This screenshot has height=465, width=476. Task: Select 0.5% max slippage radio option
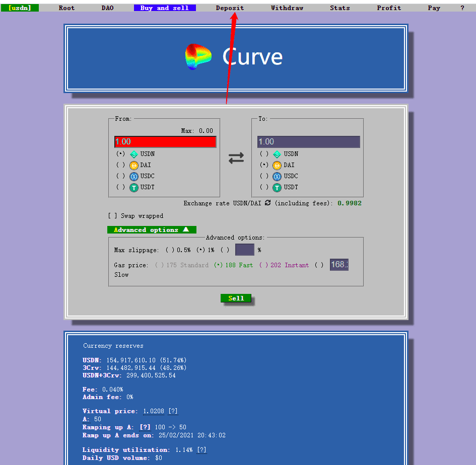[170, 250]
